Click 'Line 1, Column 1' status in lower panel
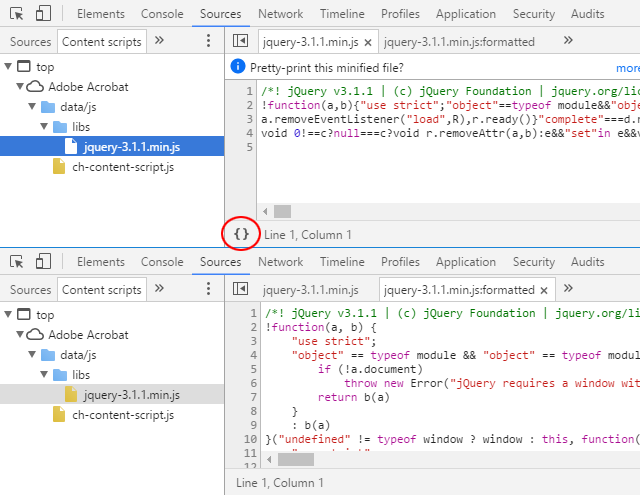 click(280, 483)
